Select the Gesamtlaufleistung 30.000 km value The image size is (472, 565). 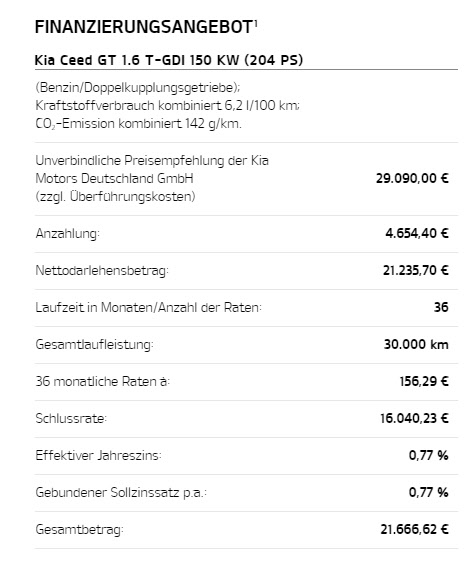pos(416,344)
